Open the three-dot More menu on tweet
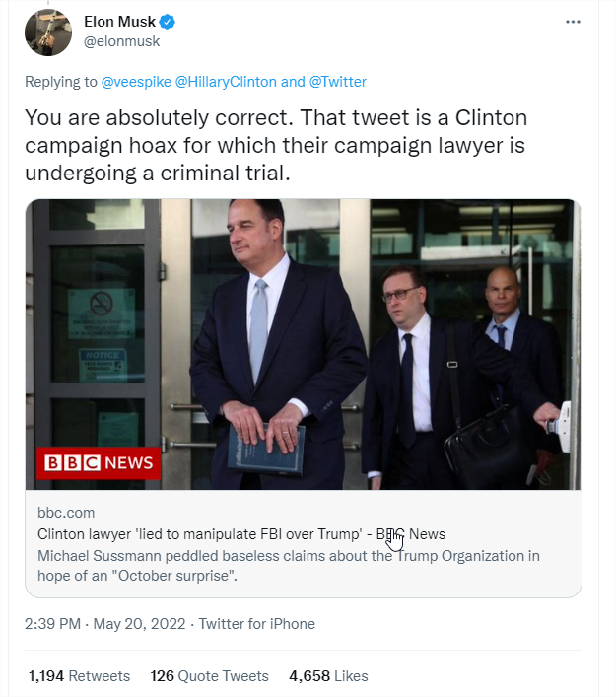616x697 pixels. pyautogui.click(x=573, y=22)
